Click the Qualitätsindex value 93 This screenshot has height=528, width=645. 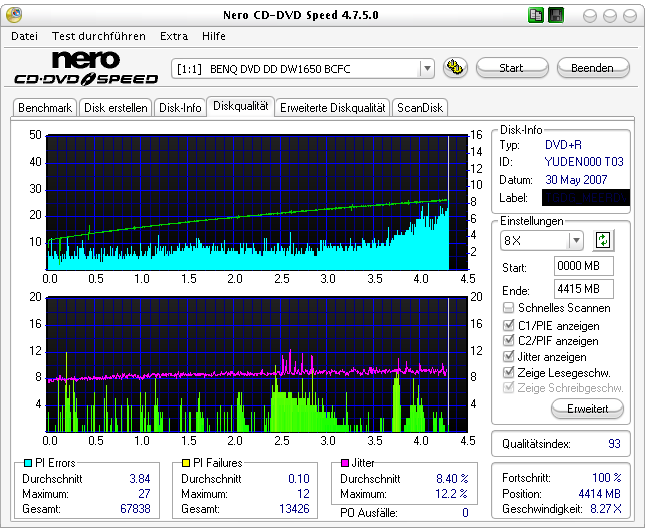pos(614,444)
